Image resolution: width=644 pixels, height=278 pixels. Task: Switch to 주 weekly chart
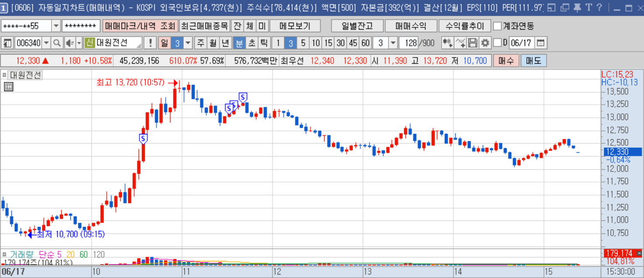click(x=201, y=43)
